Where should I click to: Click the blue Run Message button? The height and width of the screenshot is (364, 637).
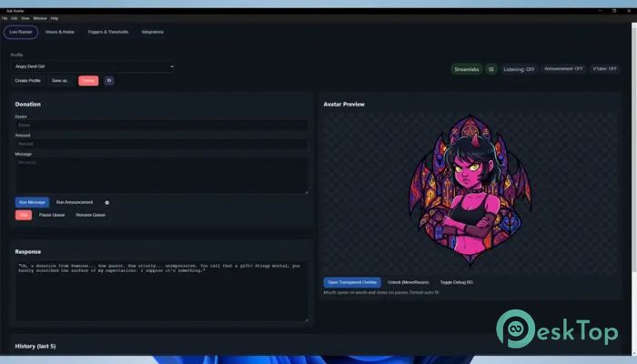(x=32, y=202)
